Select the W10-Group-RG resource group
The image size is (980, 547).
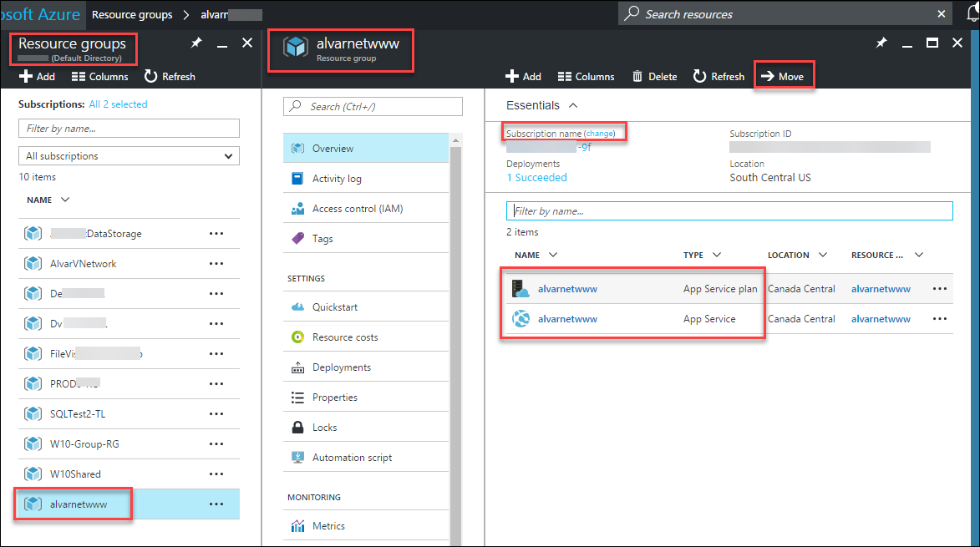tap(84, 444)
